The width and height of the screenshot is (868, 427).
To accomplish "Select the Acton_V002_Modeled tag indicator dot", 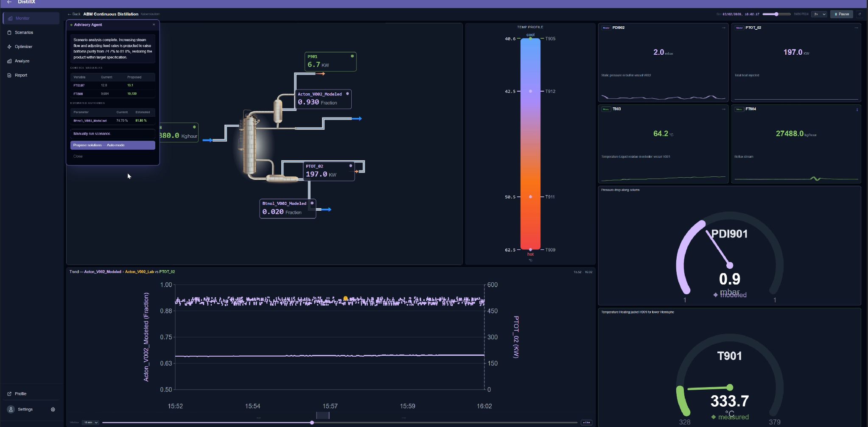I will coord(347,94).
